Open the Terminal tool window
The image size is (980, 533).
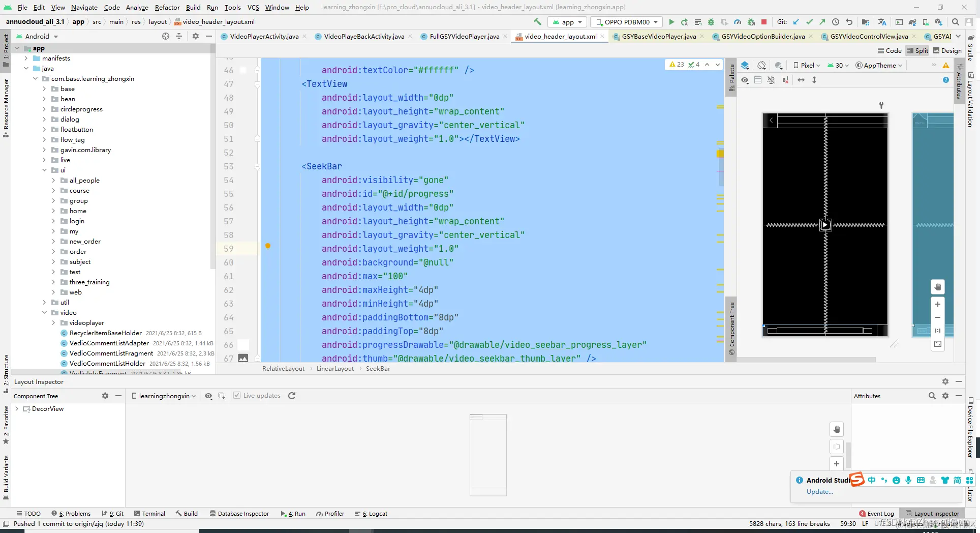(149, 514)
